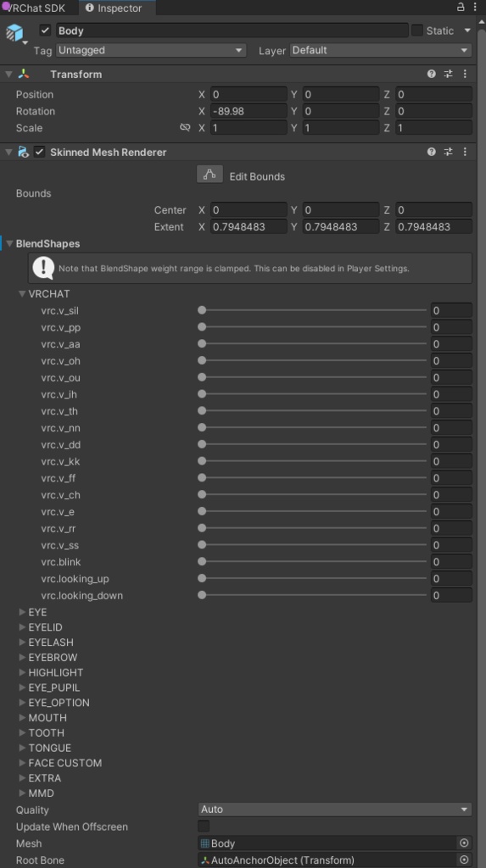
Task: Click the vrc.v_sil slider handle
Action: click(202, 310)
